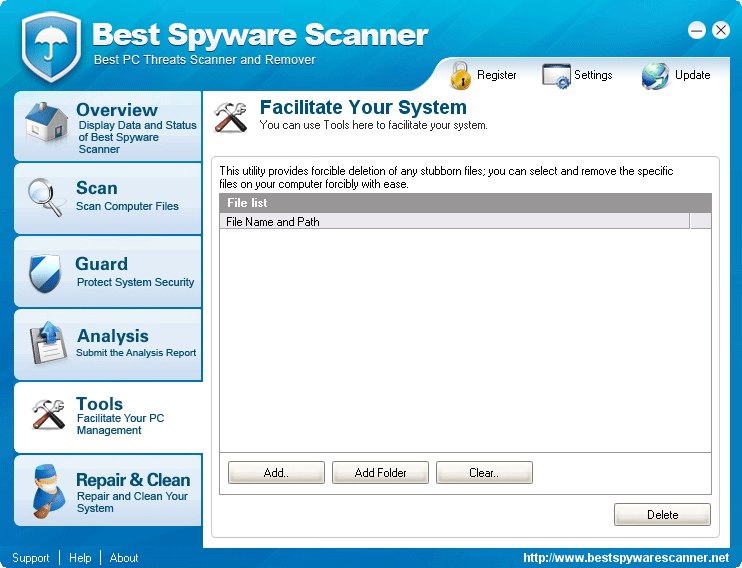Screen dimensions: 742x568
Task: Click the Overview house icon
Action: click(x=46, y=122)
